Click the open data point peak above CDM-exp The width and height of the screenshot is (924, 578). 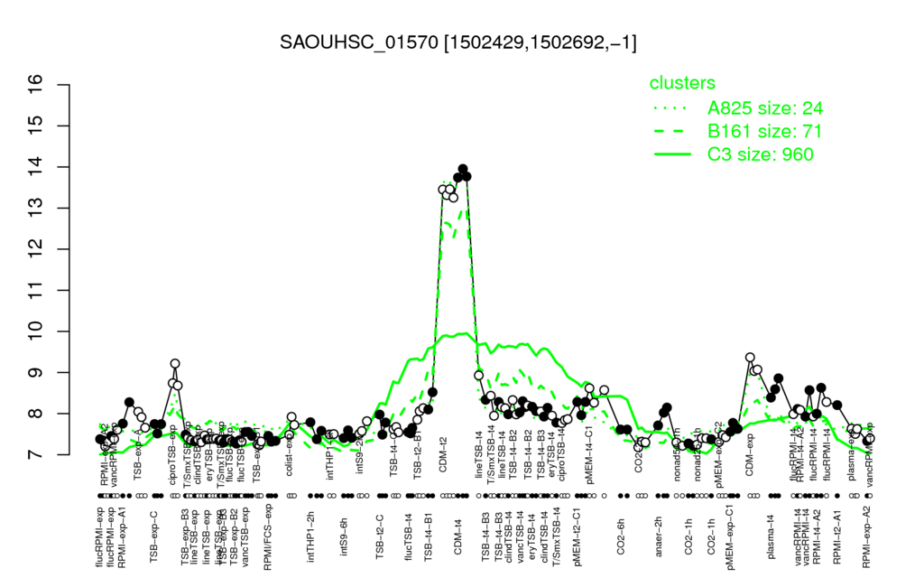click(750, 358)
